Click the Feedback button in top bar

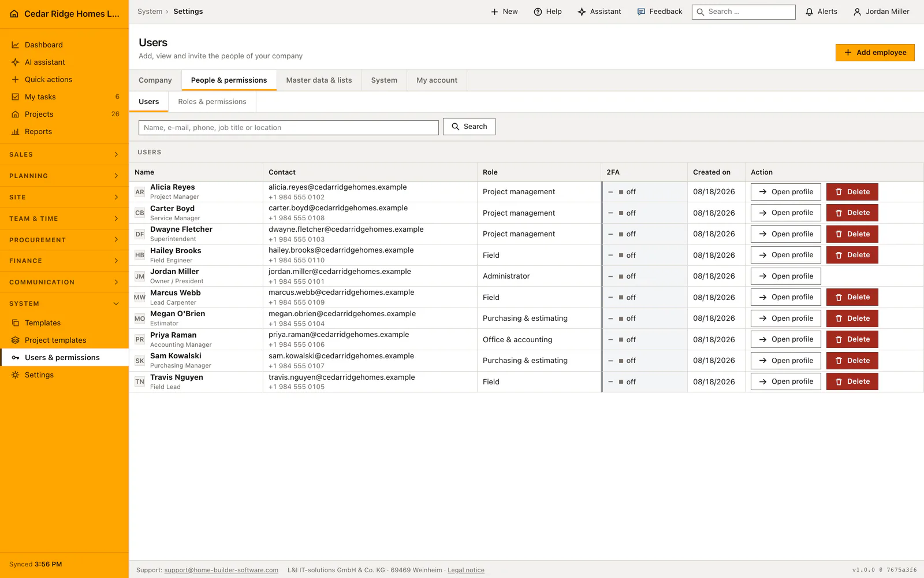(x=660, y=12)
